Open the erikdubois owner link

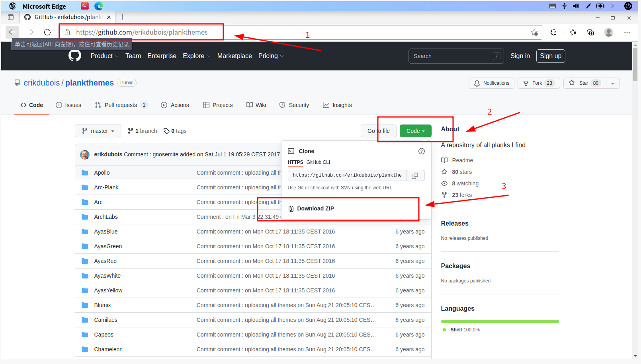[41, 83]
